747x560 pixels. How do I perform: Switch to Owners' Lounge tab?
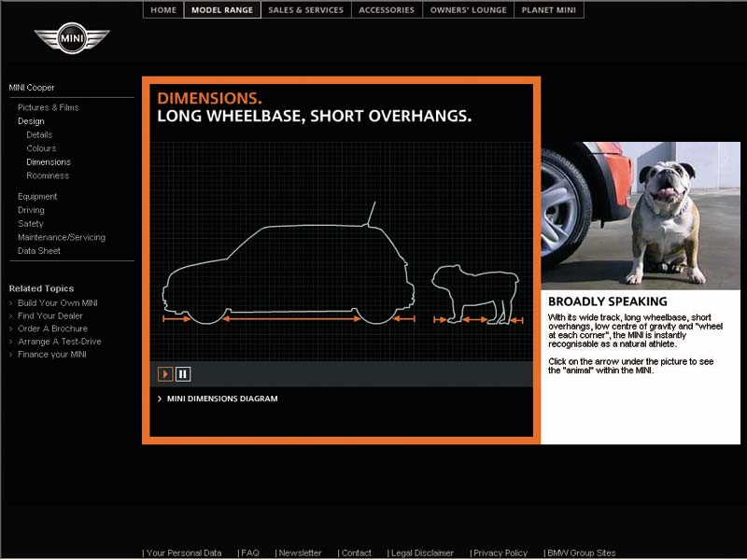point(469,10)
